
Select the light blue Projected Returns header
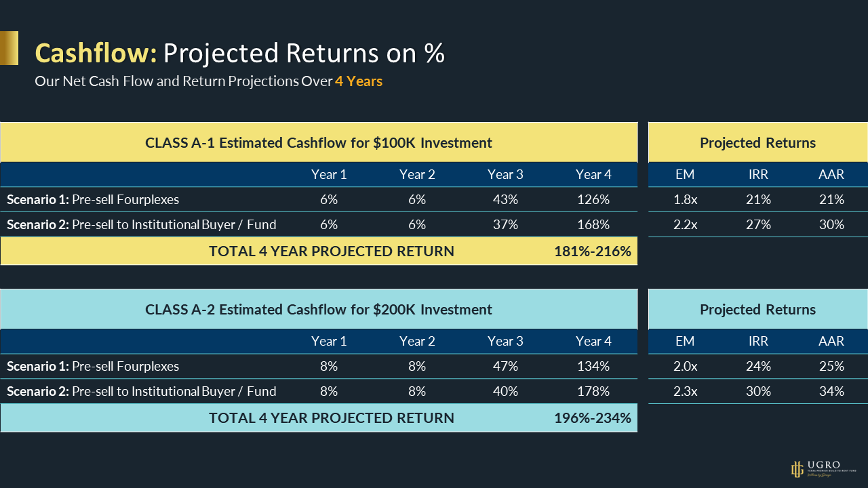click(757, 310)
